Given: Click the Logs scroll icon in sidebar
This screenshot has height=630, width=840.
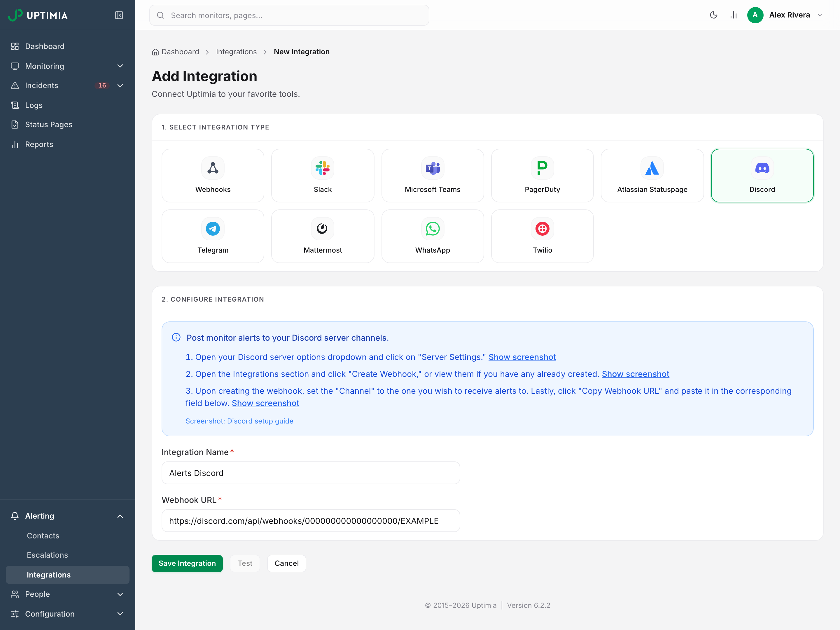Looking at the screenshot, I should [x=15, y=105].
